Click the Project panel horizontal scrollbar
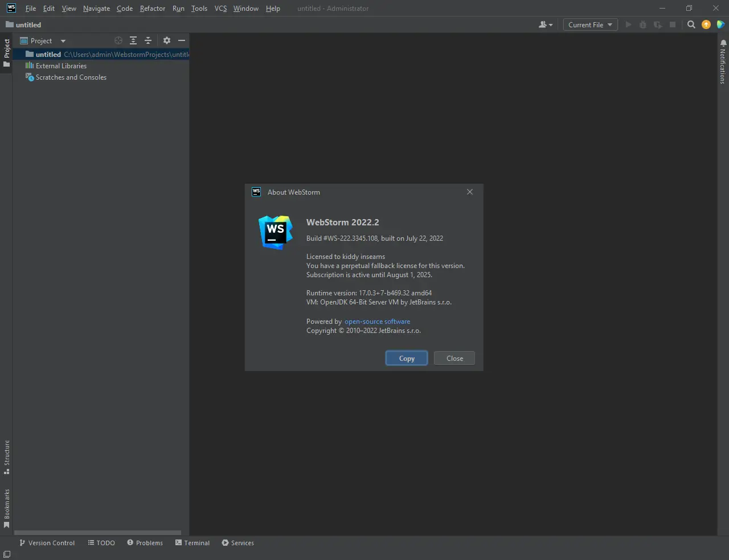729x560 pixels. (x=97, y=533)
